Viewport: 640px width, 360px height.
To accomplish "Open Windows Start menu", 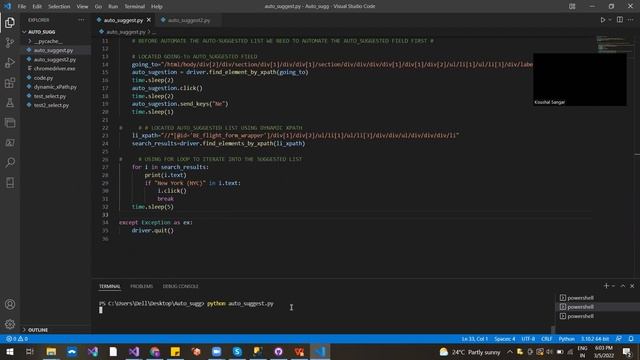I will (9, 352).
